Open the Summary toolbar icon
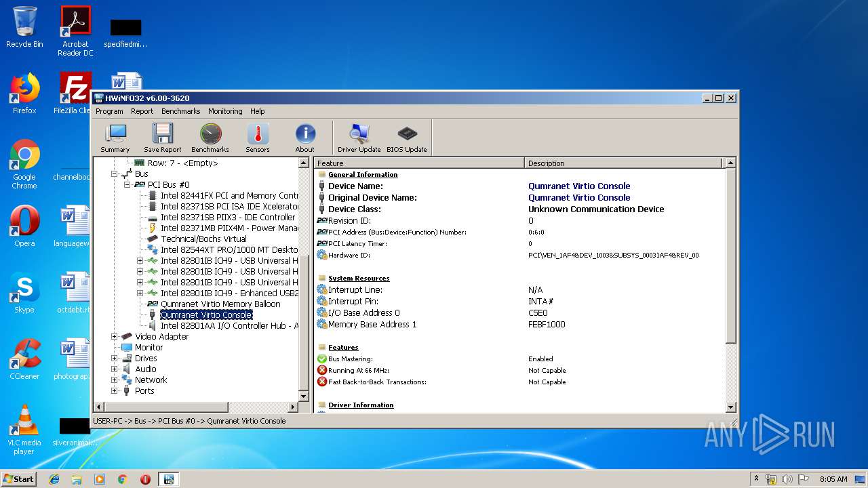This screenshot has width=868, height=488. [115, 138]
